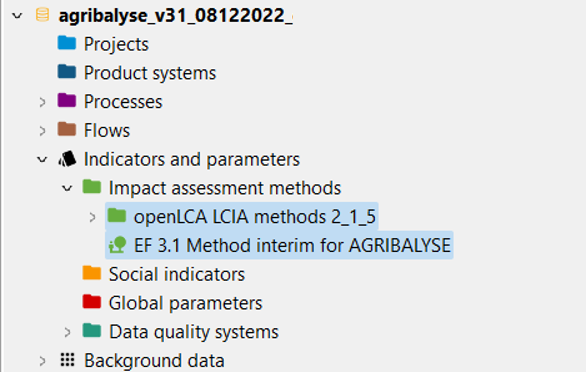Click the brown Flows folder icon

[67, 129]
